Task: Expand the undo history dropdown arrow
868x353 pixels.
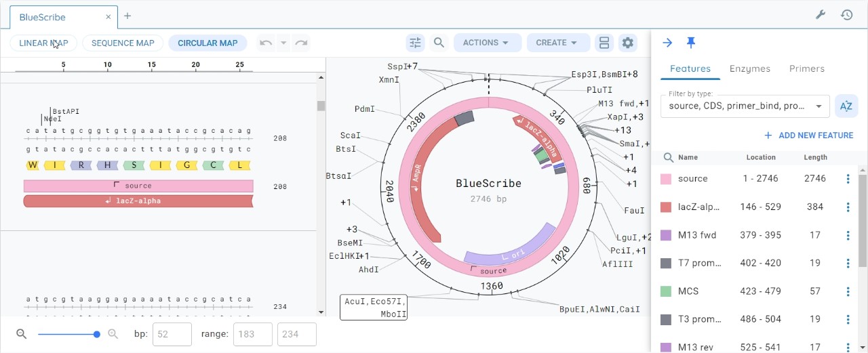Action: point(283,43)
